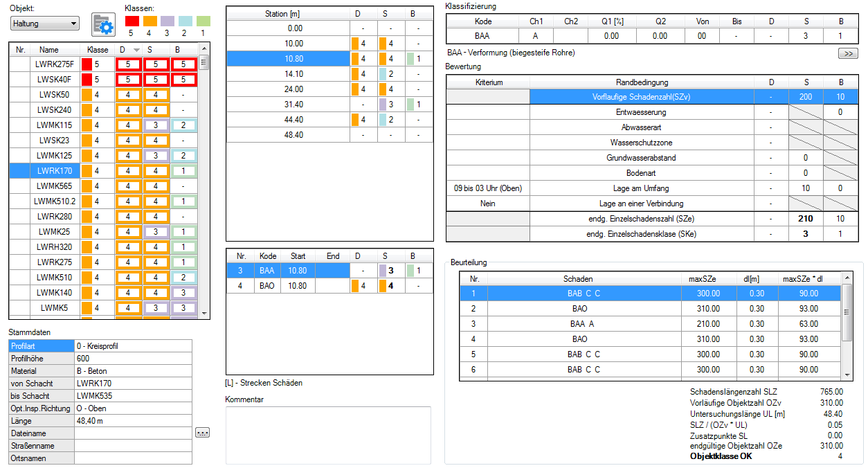Click the Klasse column header
This screenshot has width=868, height=468.
[98, 50]
